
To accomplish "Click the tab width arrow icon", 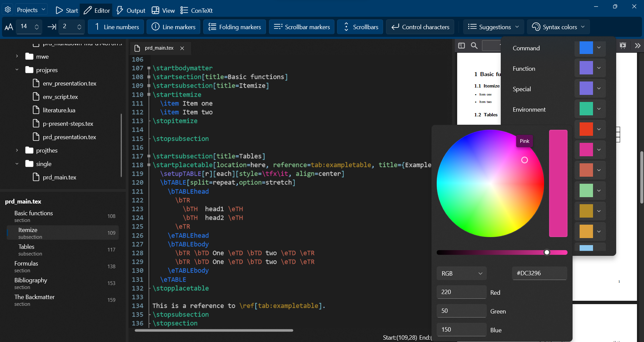I will [x=52, y=27].
